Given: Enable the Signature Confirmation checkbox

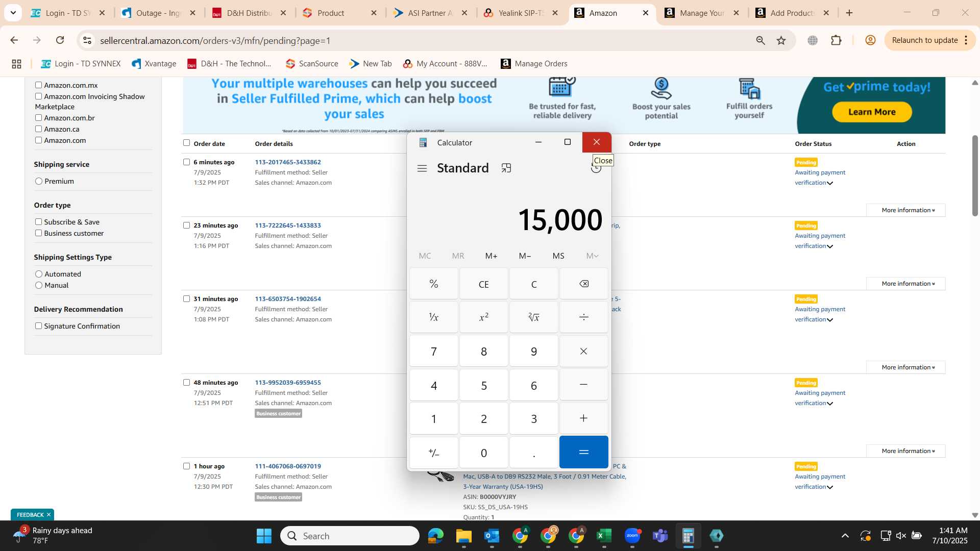Looking at the screenshot, I should 38,326.
